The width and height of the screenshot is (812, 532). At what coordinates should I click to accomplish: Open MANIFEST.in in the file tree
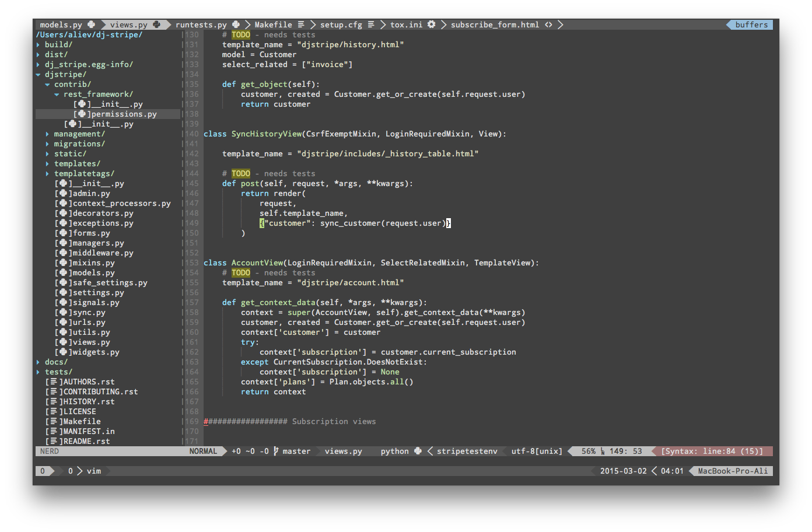pos(89,431)
